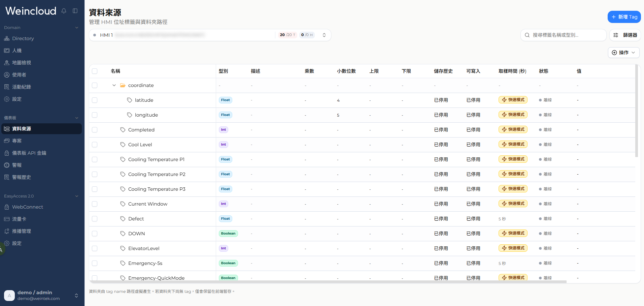
Task: Click the Directory sidebar icon
Action: point(7,38)
